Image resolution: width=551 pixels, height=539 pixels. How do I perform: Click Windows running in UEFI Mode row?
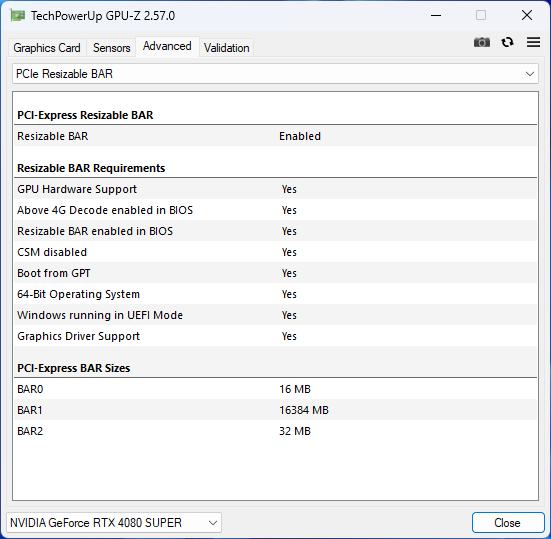275,315
